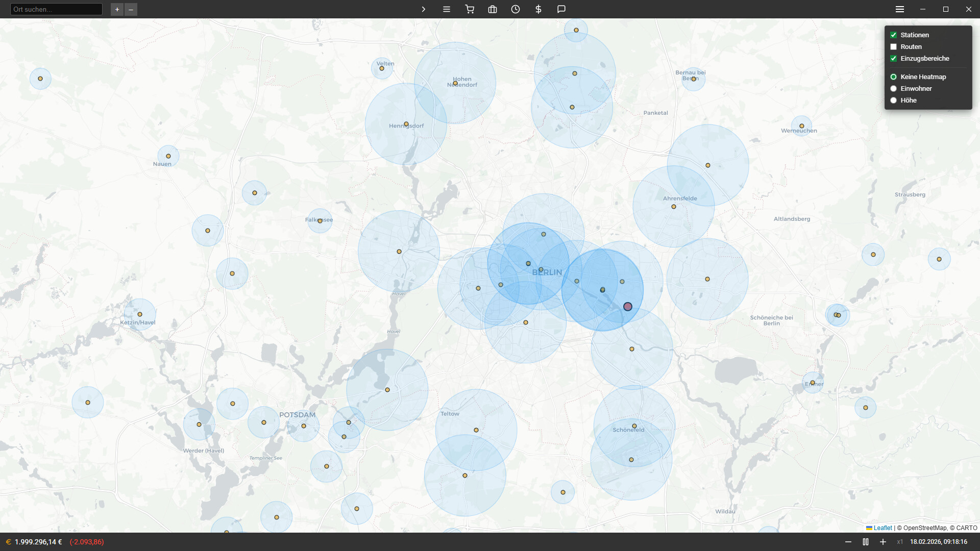Click the Ort suchen search field
980x551 pixels.
56,9
